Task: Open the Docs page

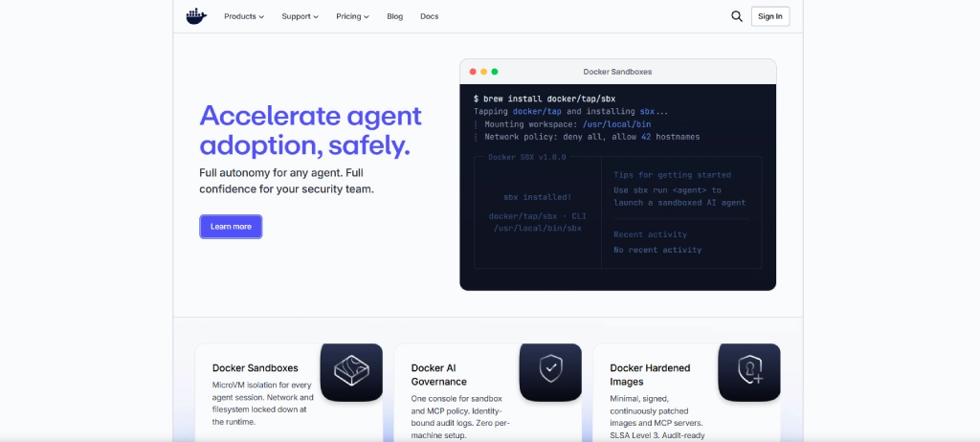Action: [430, 16]
